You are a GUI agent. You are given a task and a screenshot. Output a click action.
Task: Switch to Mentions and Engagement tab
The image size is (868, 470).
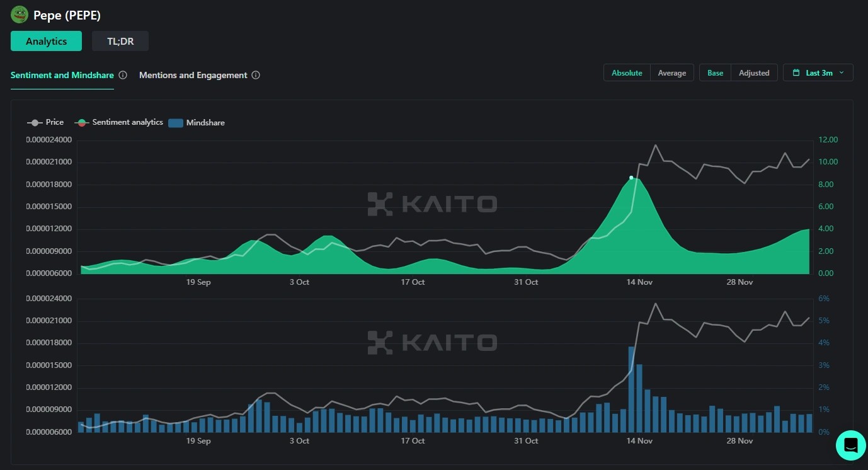click(193, 75)
